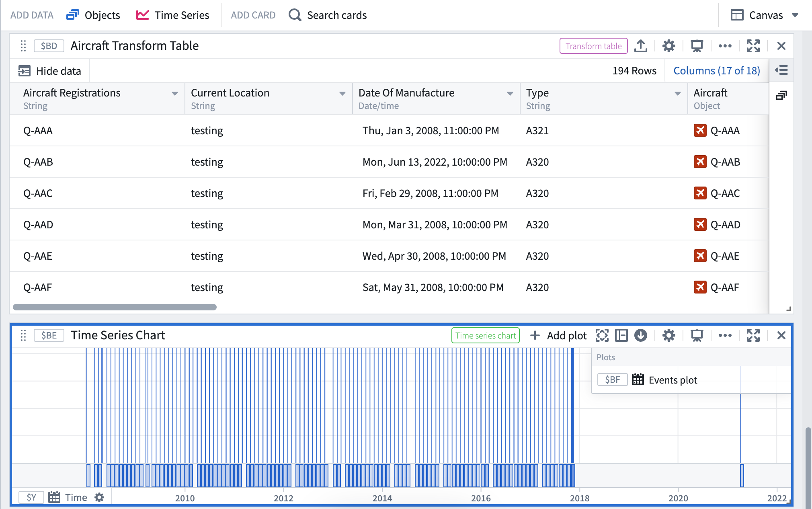This screenshot has height=509, width=812.
Task: Click the table horizontal scrollbar
Action: [115, 307]
